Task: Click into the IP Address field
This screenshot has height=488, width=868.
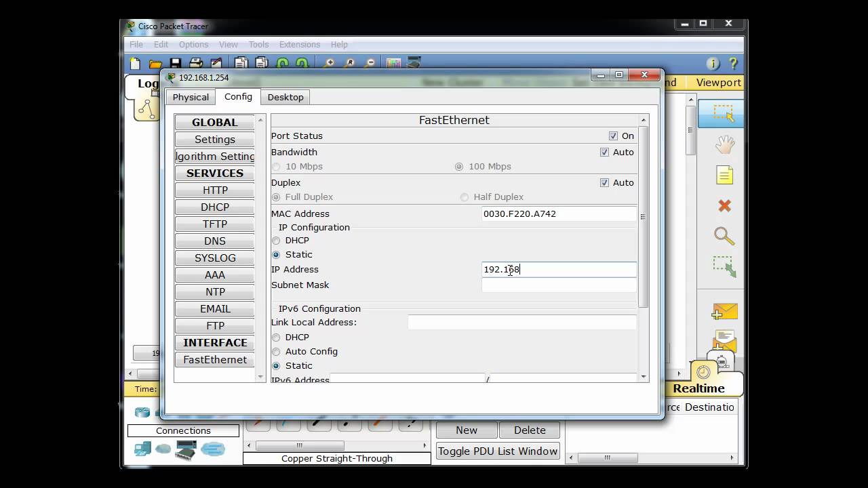Action: tap(559, 269)
